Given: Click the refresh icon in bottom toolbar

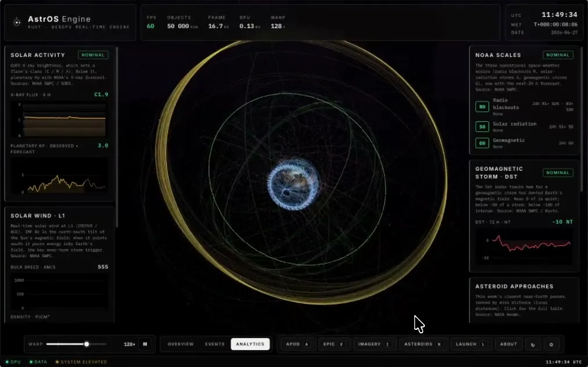Looking at the screenshot, I should [532, 344].
